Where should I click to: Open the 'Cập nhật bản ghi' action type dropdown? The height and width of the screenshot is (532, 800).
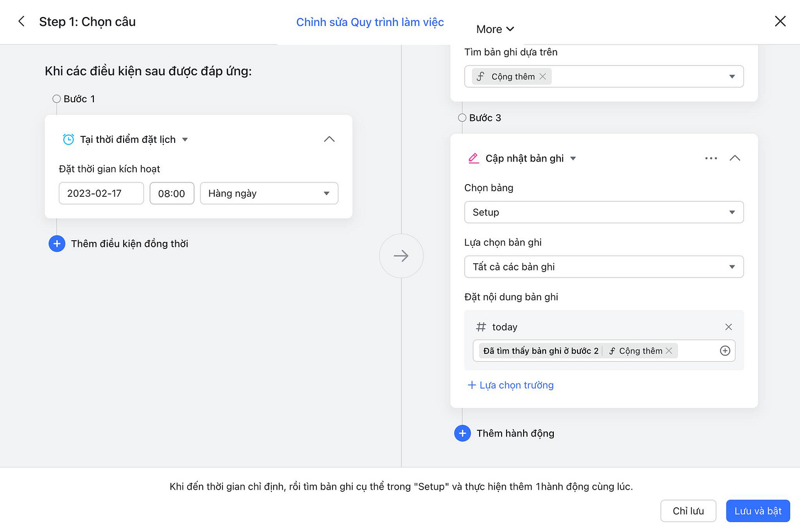573,158
